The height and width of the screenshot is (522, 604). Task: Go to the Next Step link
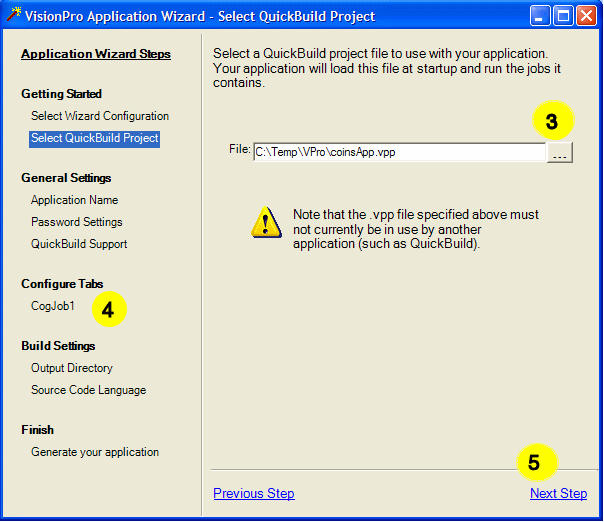pyautogui.click(x=558, y=494)
